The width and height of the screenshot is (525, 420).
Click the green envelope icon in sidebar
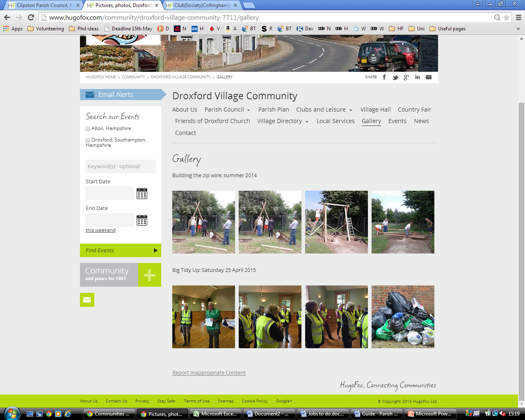[87, 300]
